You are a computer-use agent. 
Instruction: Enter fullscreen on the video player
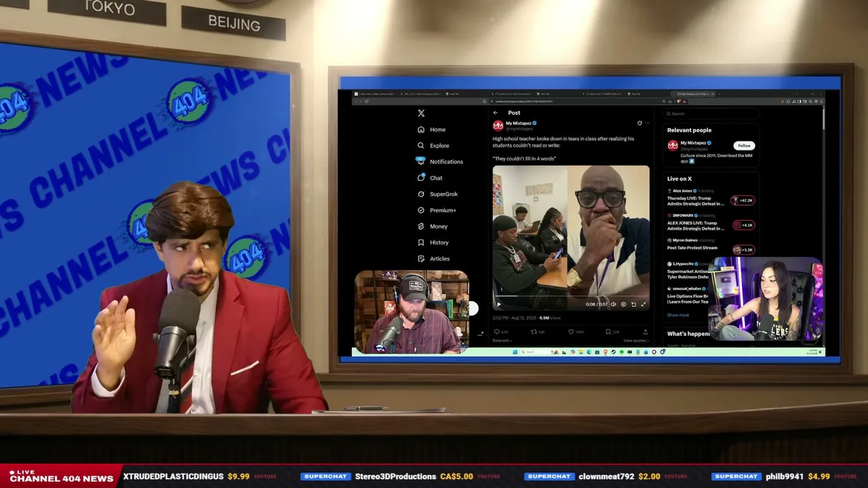pyautogui.click(x=644, y=304)
